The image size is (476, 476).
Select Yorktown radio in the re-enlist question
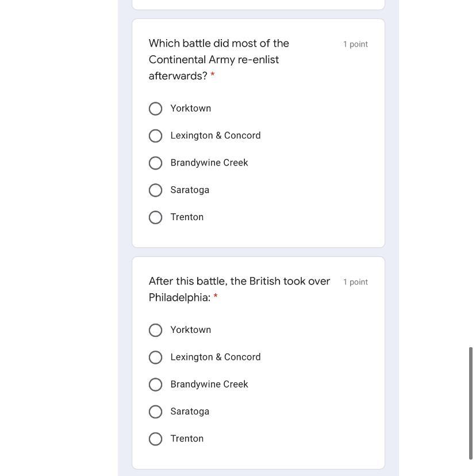pos(155,109)
